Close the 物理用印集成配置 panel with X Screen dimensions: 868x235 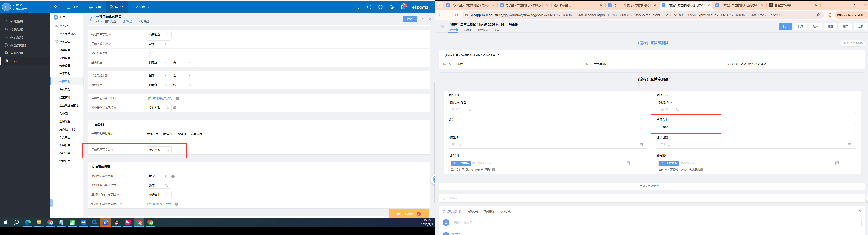(430, 19)
